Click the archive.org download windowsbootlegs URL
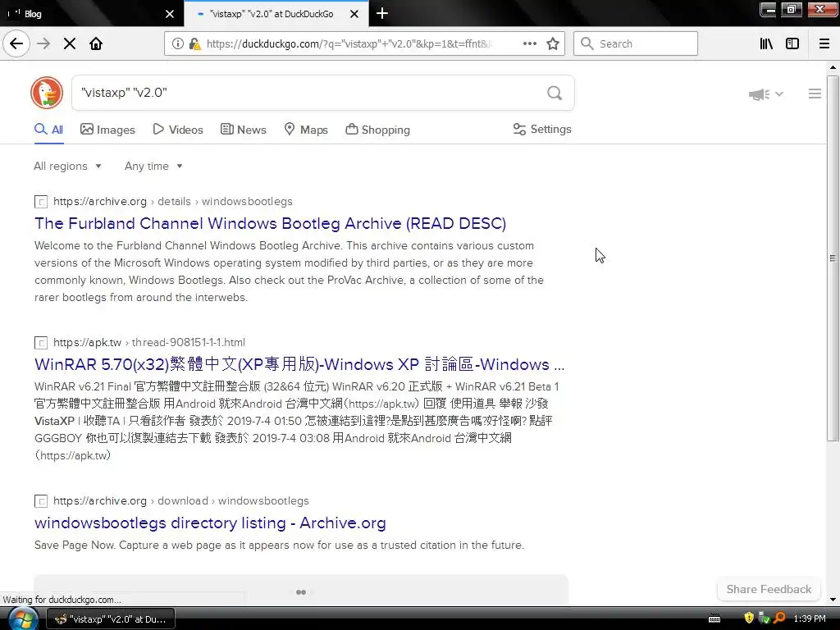The height and width of the screenshot is (630, 840). tap(181, 501)
